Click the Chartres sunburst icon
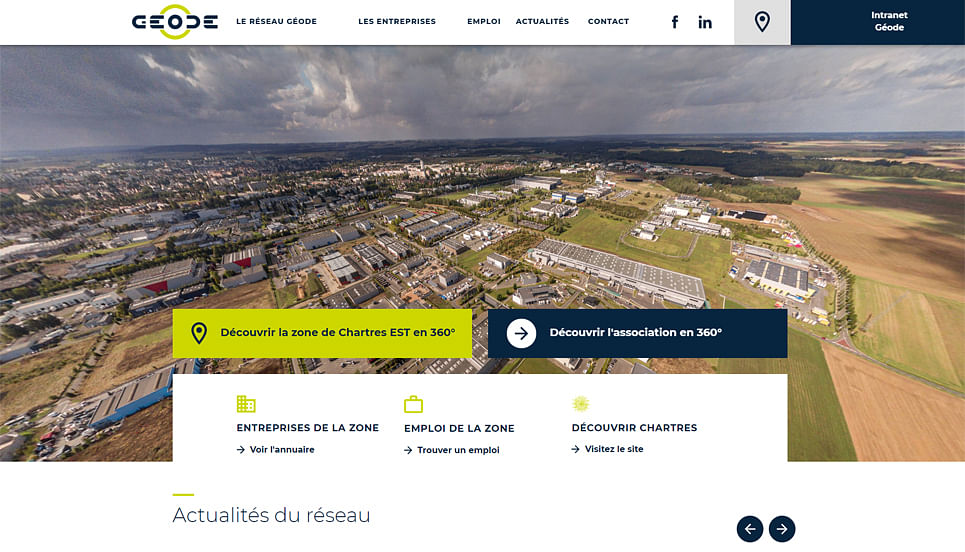The height and width of the screenshot is (552, 965). (580, 404)
